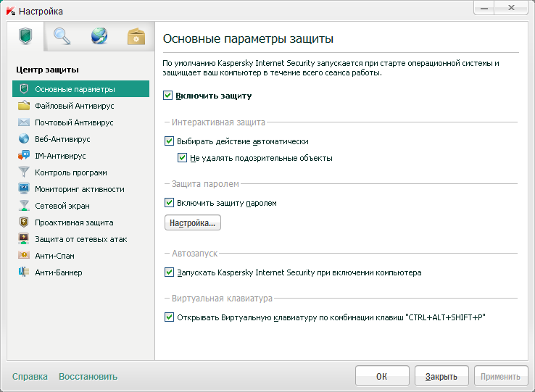
Task: Click the Применить button
Action: coord(500,376)
